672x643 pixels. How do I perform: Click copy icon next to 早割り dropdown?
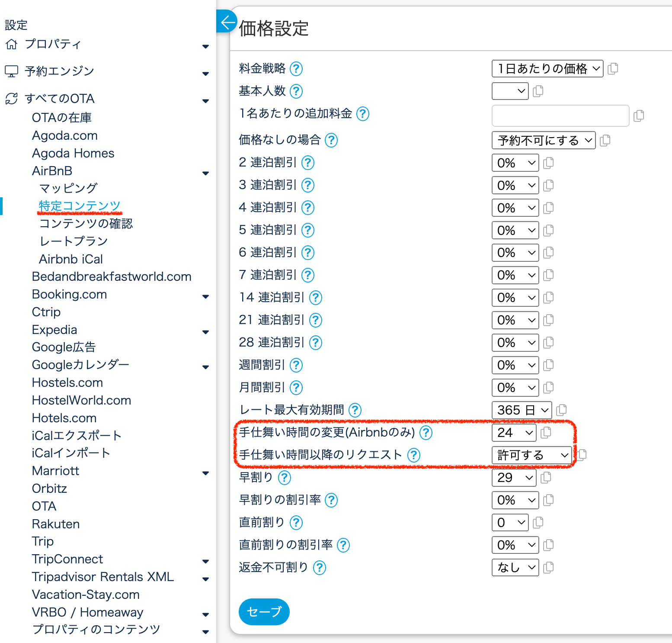[546, 478]
